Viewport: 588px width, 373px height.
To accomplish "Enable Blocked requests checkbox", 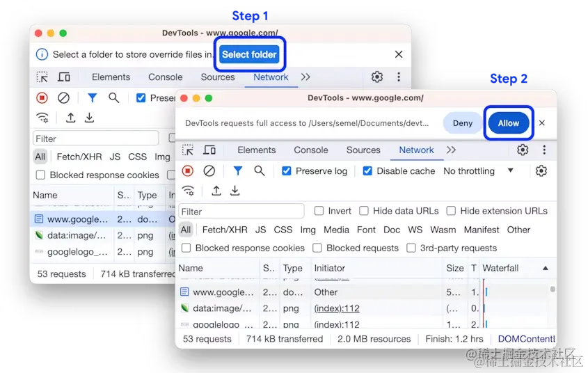I will [x=317, y=248].
